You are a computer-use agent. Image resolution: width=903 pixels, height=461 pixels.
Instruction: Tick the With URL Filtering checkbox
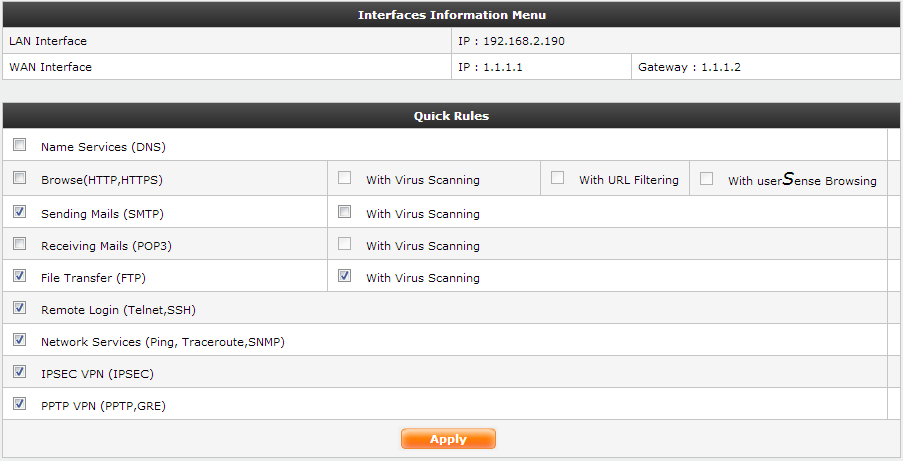[557, 178]
